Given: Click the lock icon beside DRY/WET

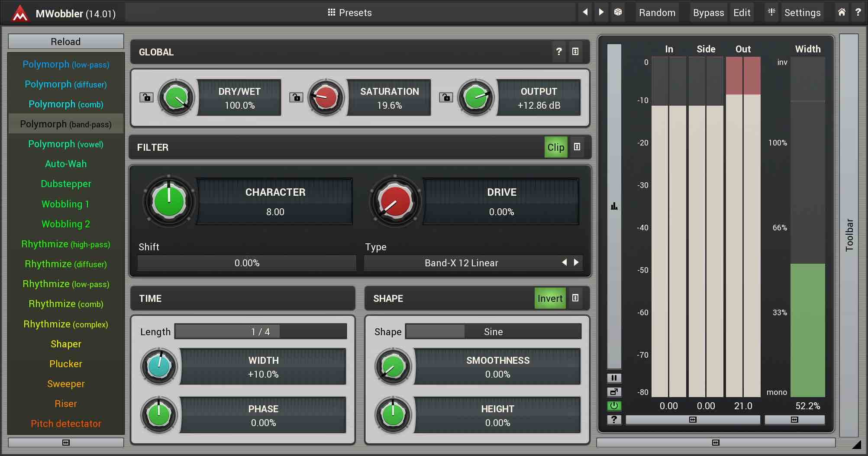Looking at the screenshot, I should point(146,97).
